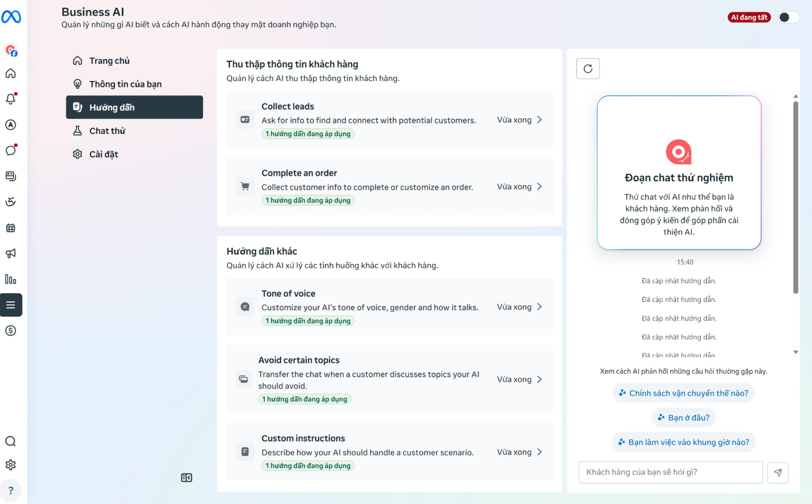Click the Tone of voice title

[x=288, y=293]
